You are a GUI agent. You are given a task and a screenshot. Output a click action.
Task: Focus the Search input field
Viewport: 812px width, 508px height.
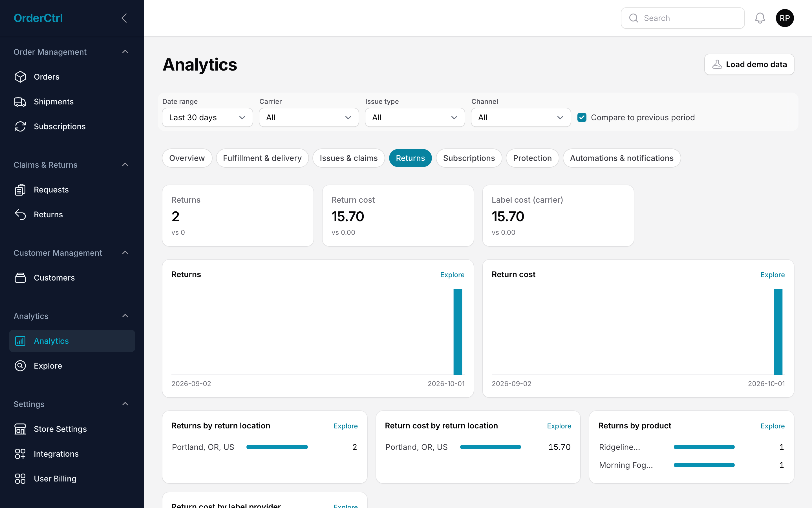click(x=683, y=18)
